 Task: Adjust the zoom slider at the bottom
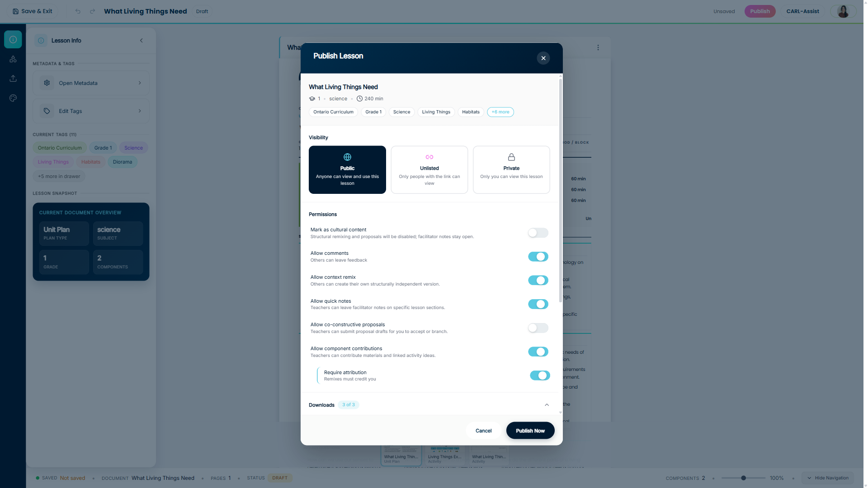(x=743, y=478)
